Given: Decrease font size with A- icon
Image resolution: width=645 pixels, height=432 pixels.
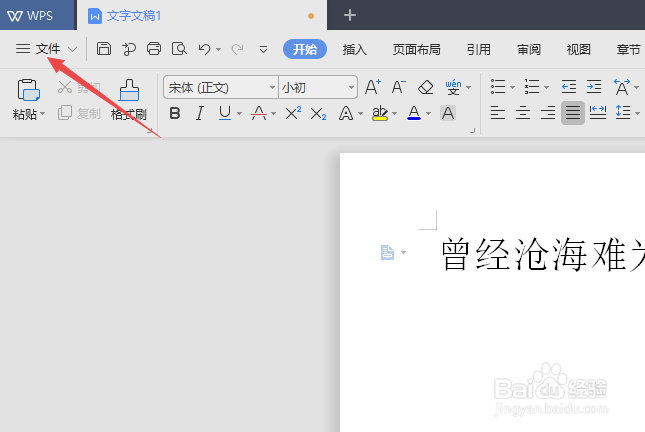Looking at the screenshot, I should point(398,87).
